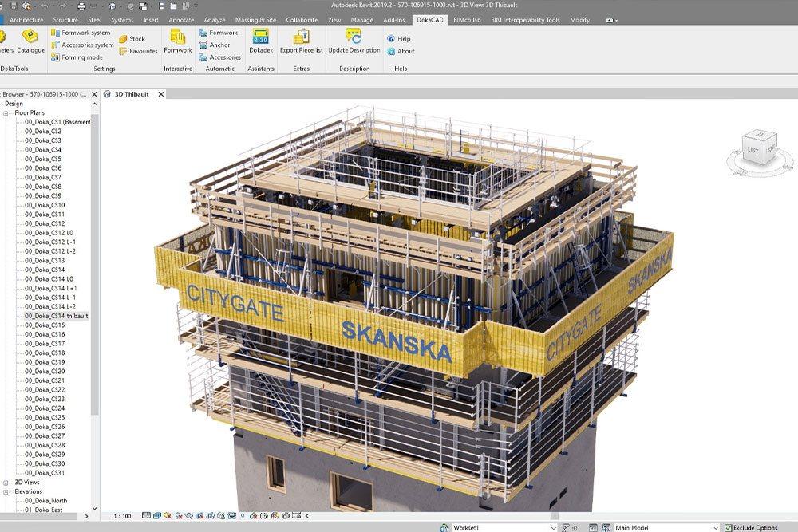The image size is (798, 532).
Task: Switch to the Architecture ribbon tab
Action: pos(26,19)
